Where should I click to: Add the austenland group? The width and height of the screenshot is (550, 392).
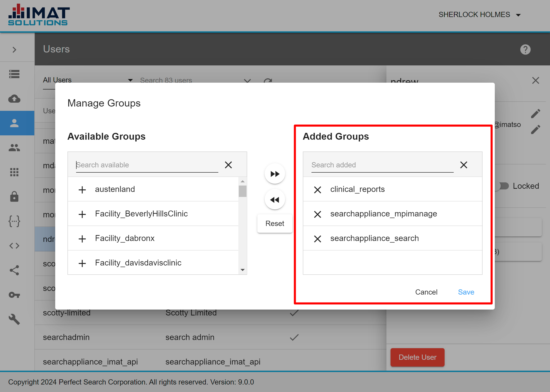coord(82,189)
